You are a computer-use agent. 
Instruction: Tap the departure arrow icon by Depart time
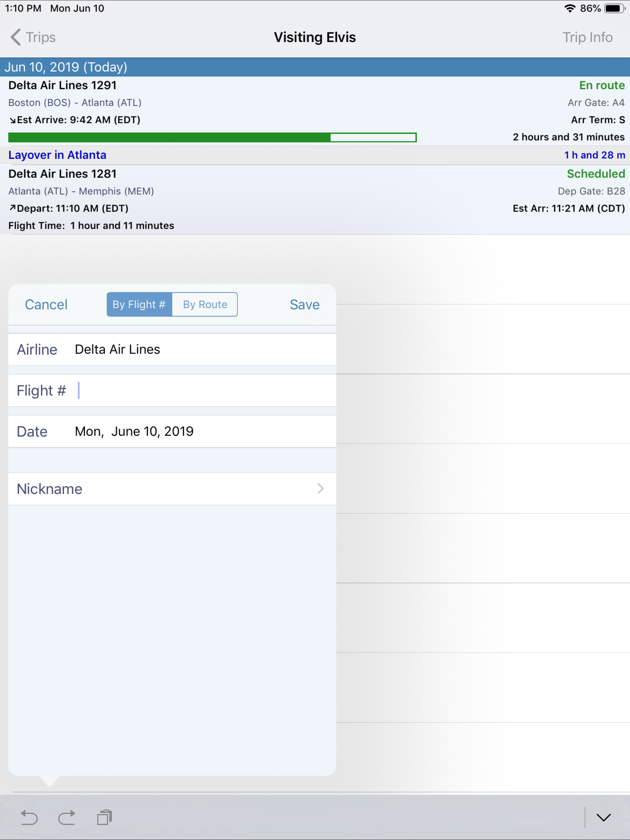coord(13,208)
